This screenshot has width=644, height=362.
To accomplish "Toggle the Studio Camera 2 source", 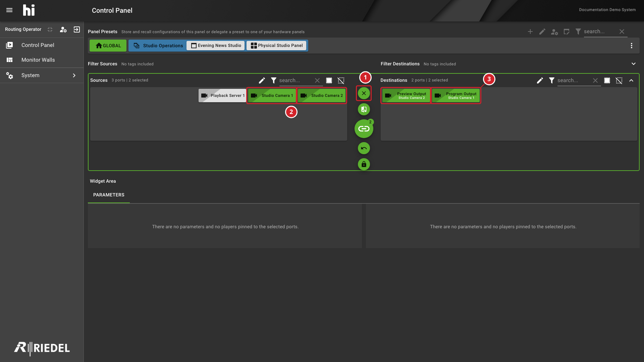I will pyautogui.click(x=322, y=96).
